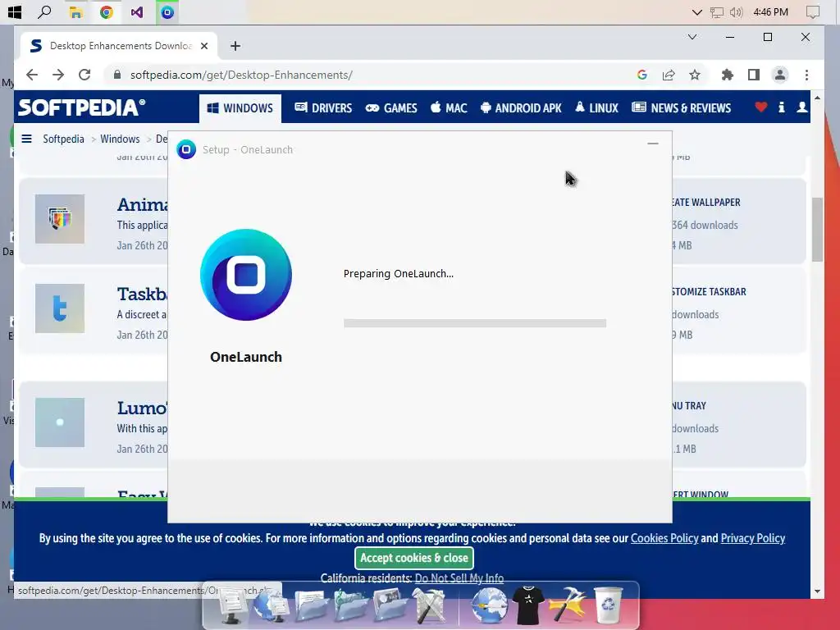Open the network status tray icon

click(716, 12)
